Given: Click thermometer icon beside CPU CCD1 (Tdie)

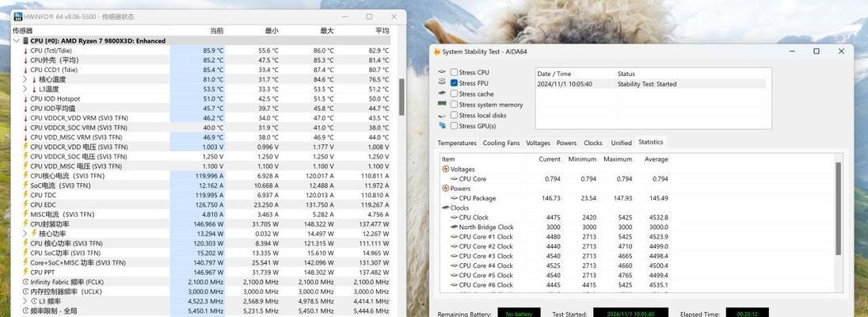Looking at the screenshot, I should pos(25,70).
